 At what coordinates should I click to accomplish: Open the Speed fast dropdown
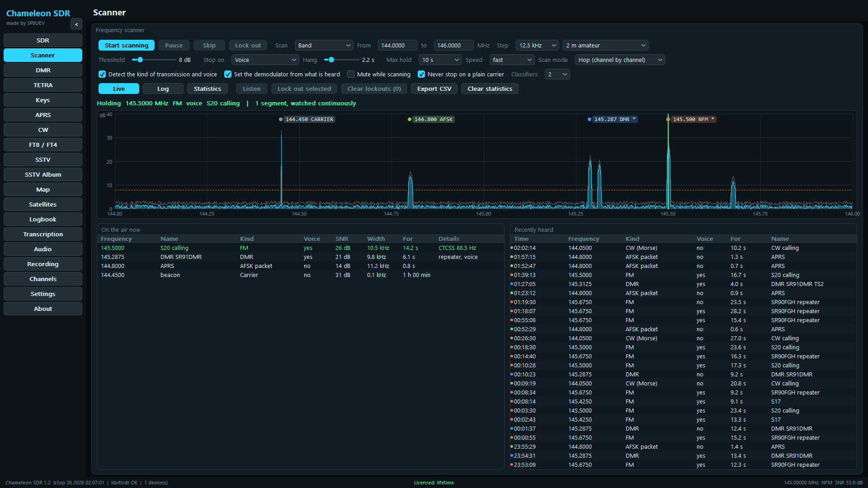click(512, 60)
